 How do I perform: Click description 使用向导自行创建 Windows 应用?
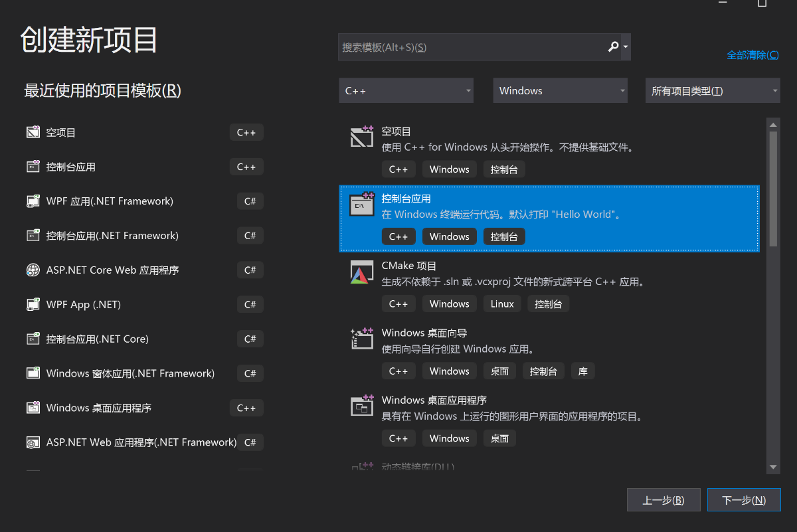[x=459, y=349]
